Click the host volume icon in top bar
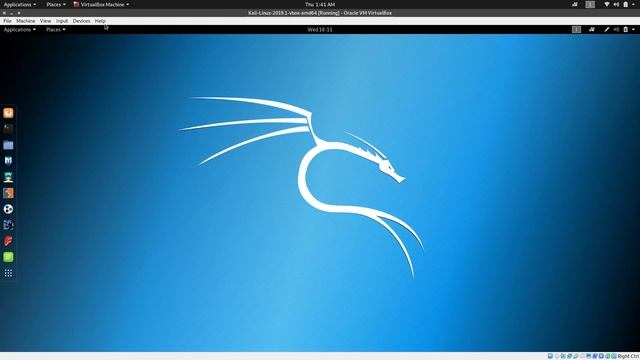The width and height of the screenshot is (640, 360). [x=616, y=4]
